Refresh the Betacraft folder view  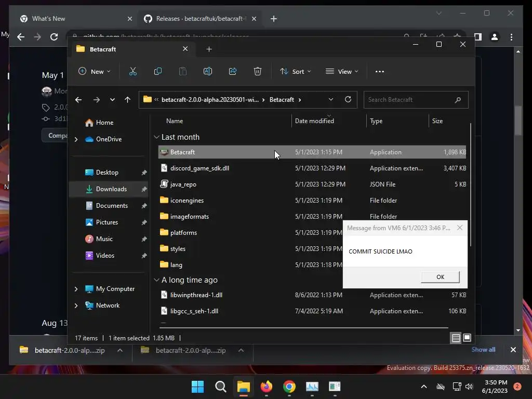point(348,99)
